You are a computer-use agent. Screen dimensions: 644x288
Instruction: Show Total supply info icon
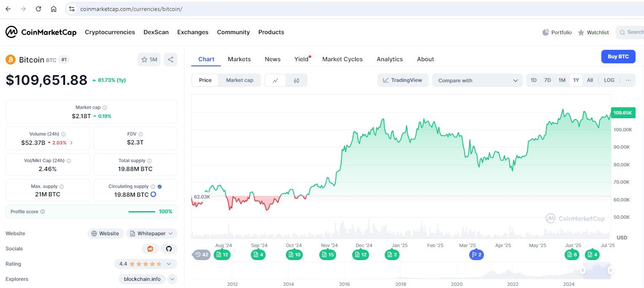tap(149, 161)
